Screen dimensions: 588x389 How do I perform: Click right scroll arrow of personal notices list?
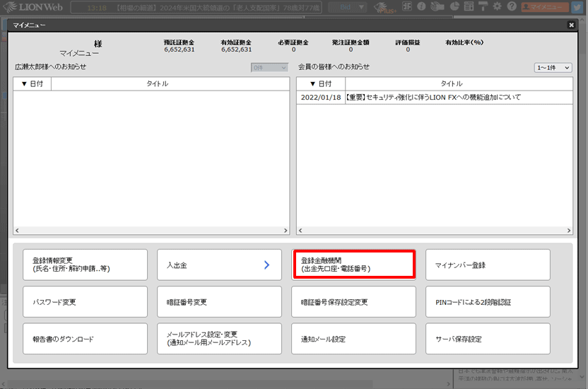coord(286,231)
